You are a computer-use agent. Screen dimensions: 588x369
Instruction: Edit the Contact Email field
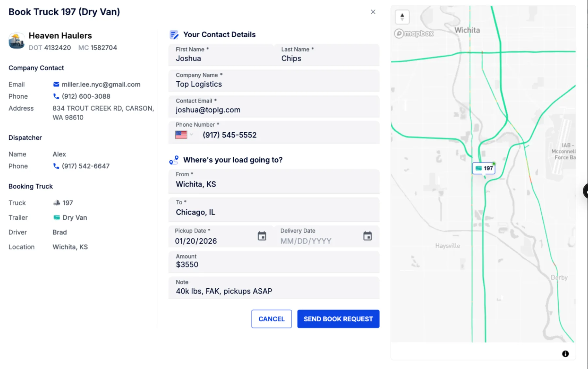click(274, 106)
